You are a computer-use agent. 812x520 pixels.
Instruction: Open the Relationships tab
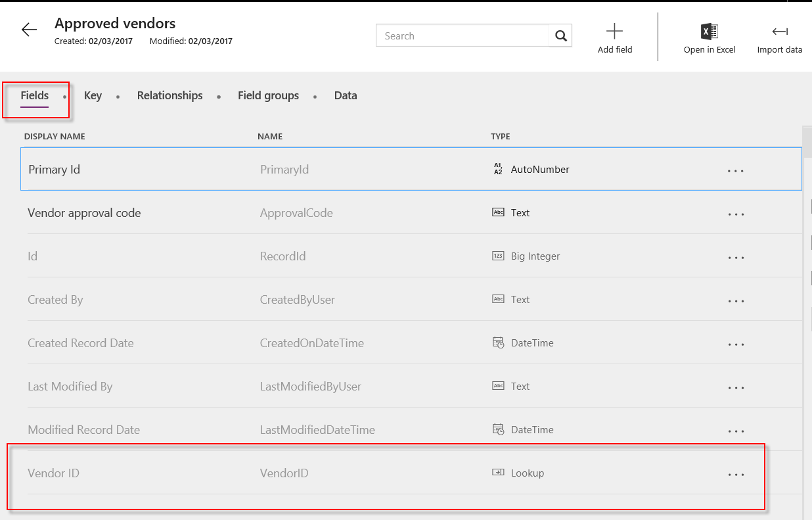(x=169, y=95)
